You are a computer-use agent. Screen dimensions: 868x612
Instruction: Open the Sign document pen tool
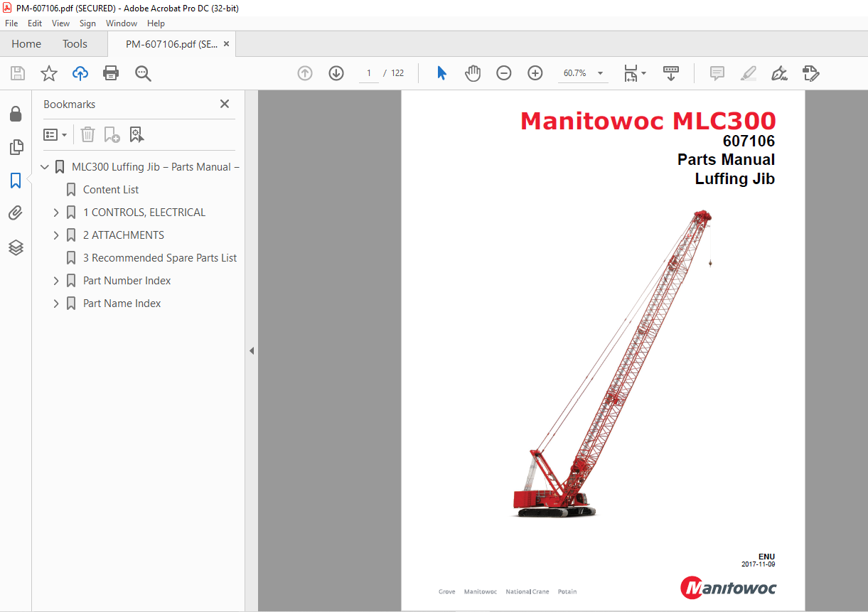779,73
